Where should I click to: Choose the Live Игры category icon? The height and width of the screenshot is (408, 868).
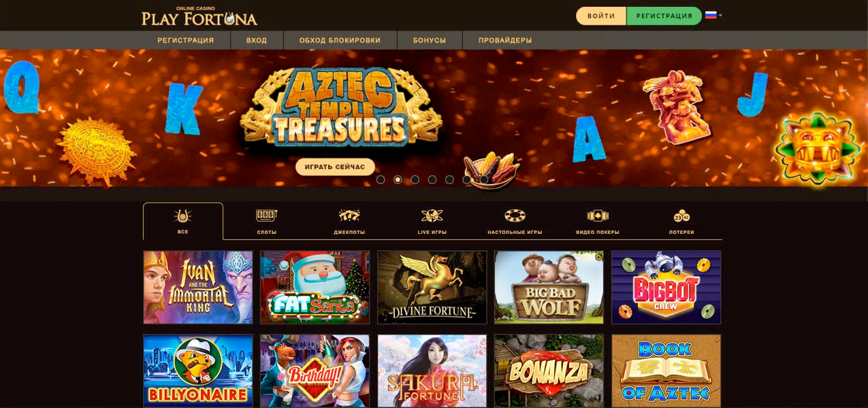pos(432,216)
